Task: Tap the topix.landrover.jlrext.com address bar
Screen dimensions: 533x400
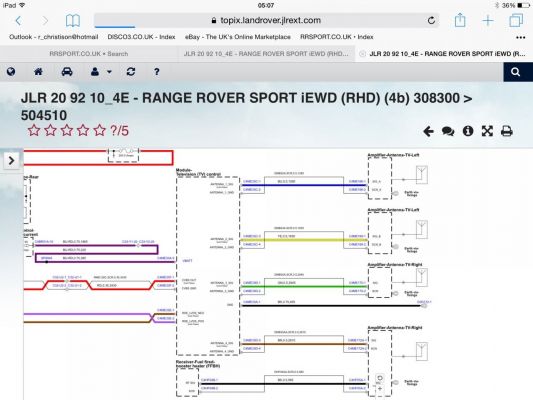Action: (266, 20)
